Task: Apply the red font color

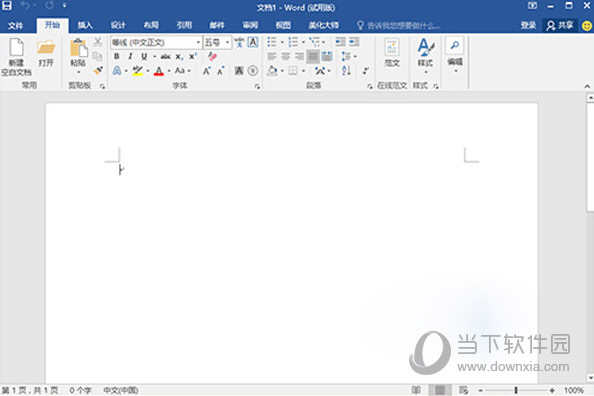Action: click(159, 70)
